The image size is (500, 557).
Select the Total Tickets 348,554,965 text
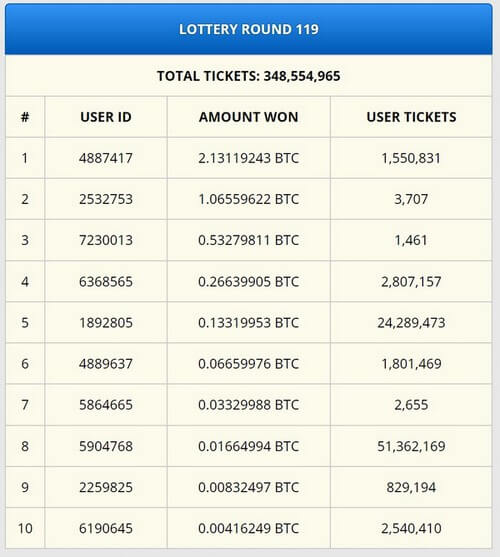pos(249,76)
